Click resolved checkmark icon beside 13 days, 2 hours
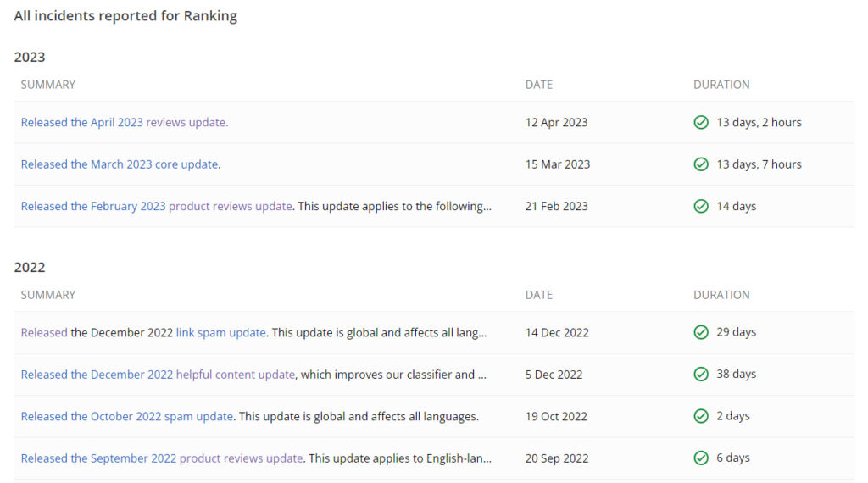This screenshot has height=483, width=868. click(x=701, y=122)
